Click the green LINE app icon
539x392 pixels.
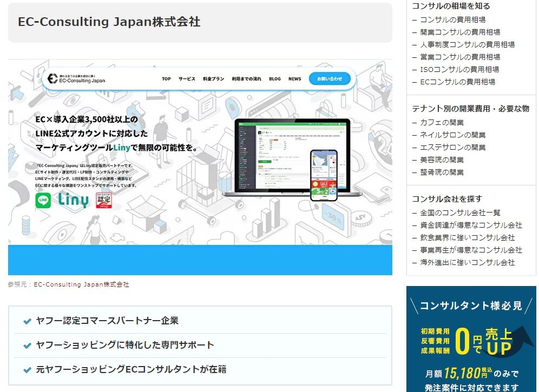click(x=43, y=201)
